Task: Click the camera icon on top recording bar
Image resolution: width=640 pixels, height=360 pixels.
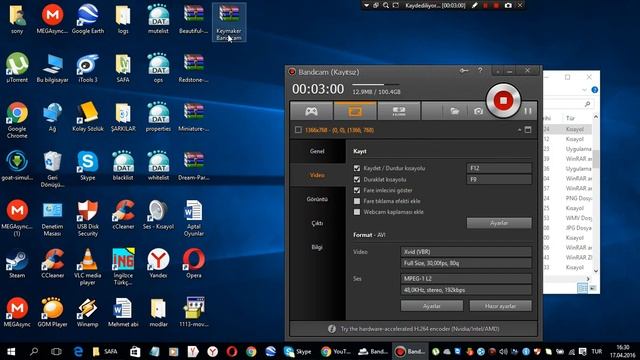Action: tap(508, 5)
